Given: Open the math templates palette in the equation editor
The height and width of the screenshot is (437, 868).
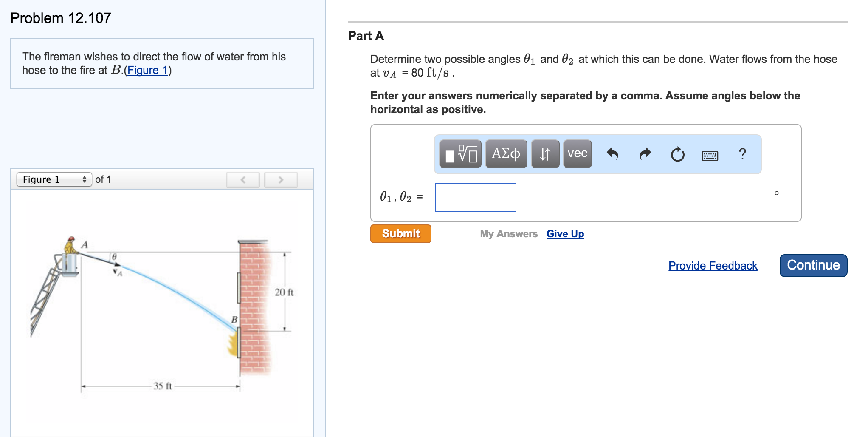Looking at the screenshot, I should 460,154.
